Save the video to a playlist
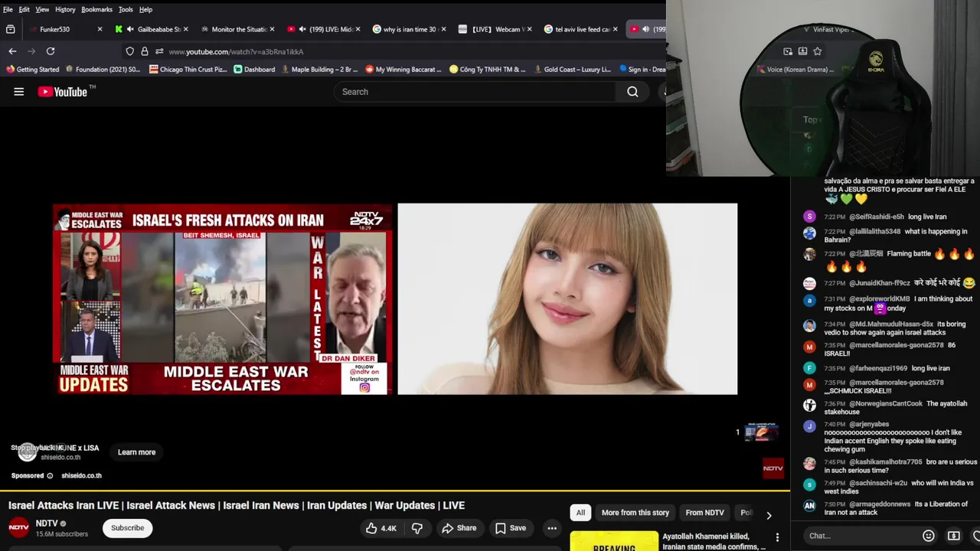The width and height of the screenshot is (980, 551). (x=511, y=528)
